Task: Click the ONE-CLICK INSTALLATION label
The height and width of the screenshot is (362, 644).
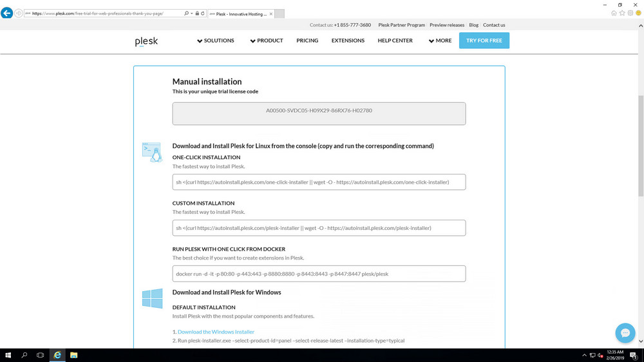Action: 206,157
